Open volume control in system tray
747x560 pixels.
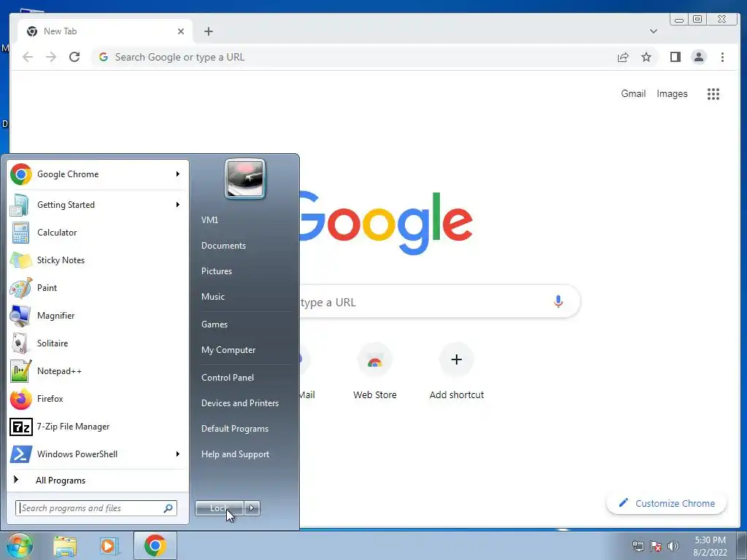[673, 546]
